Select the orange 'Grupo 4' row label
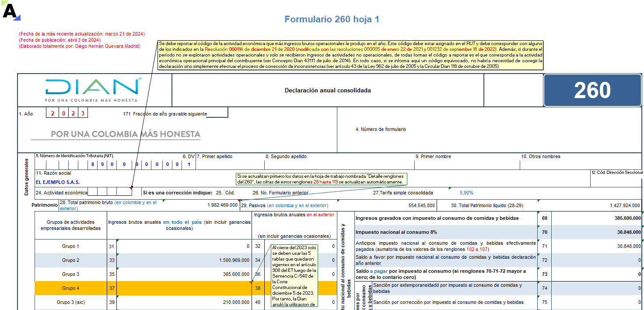644x310 pixels. [x=71, y=288]
